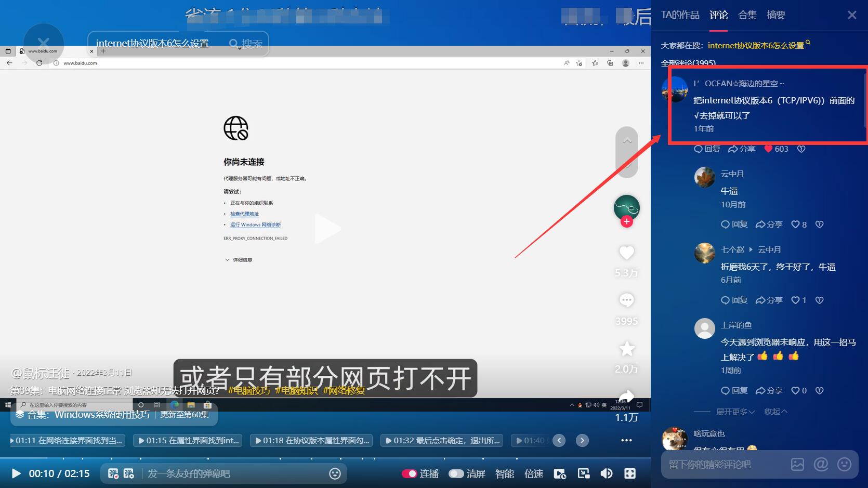Open the 倍速 playback speed menu
Screen dimensions: 868x488
click(534, 473)
